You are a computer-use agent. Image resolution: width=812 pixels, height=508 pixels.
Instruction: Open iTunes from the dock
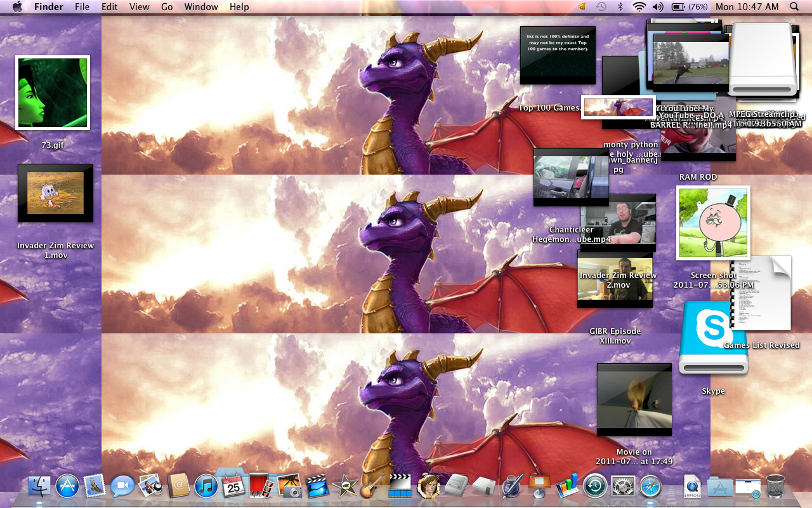pos(206,487)
